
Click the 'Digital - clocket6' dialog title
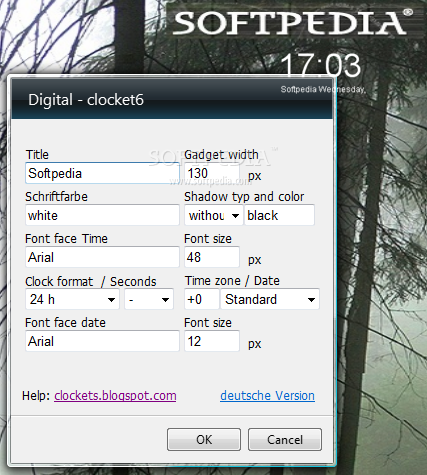point(86,100)
